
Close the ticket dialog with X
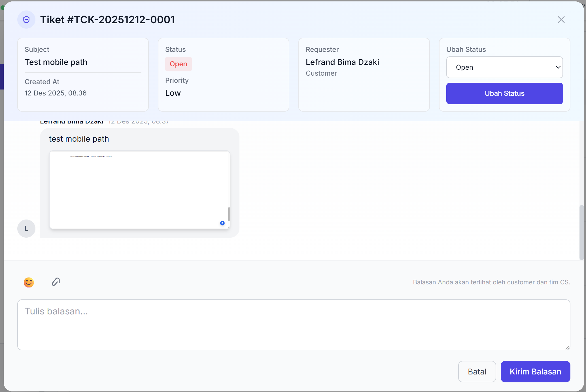[561, 20]
